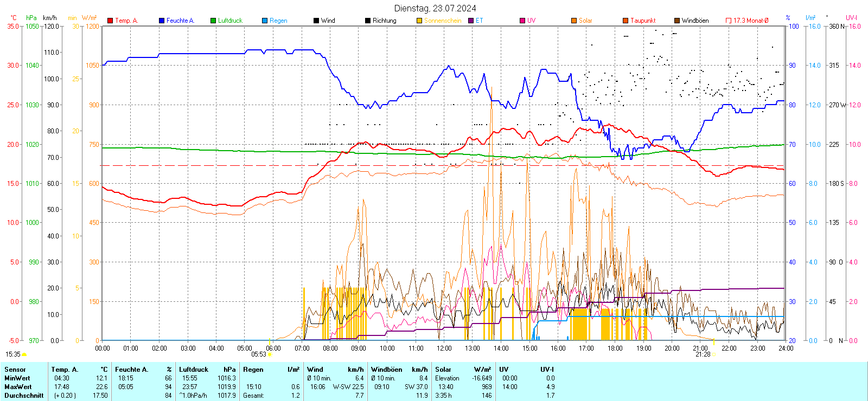Click the sunset marker at 21:28
The image size is (868, 401).
click(714, 354)
